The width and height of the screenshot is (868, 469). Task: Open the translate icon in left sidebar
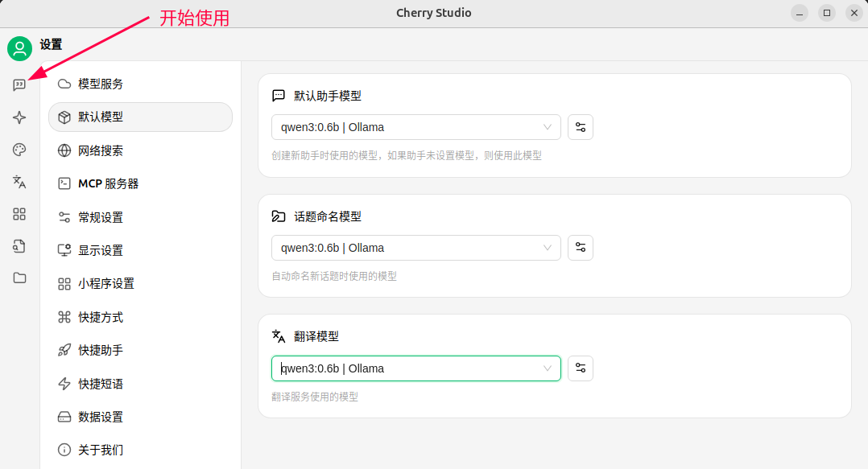coord(19,182)
